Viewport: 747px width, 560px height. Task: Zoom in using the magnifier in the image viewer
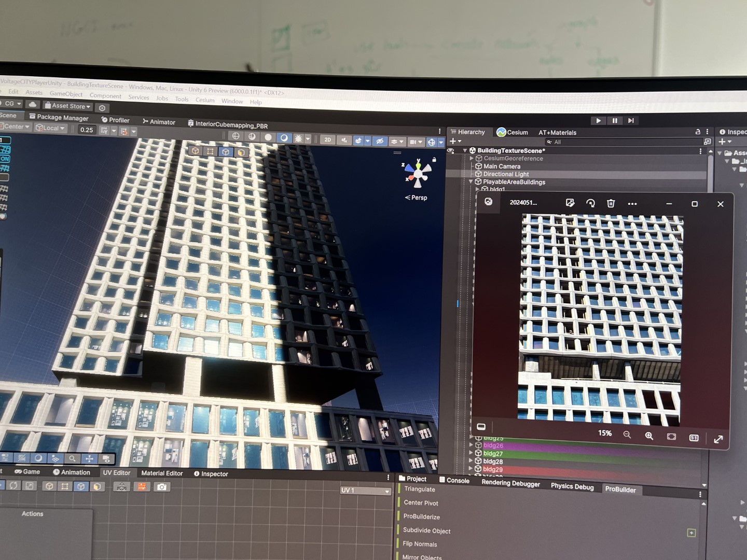point(649,436)
